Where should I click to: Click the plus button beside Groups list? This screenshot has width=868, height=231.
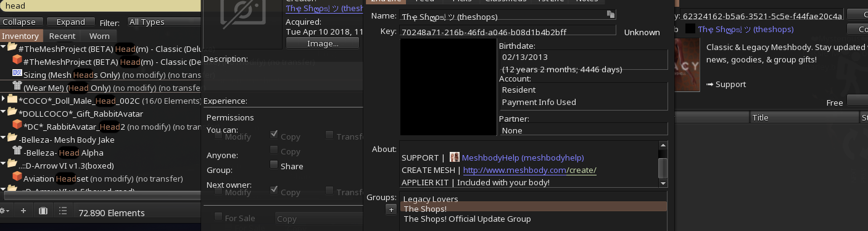[x=391, y=210]
